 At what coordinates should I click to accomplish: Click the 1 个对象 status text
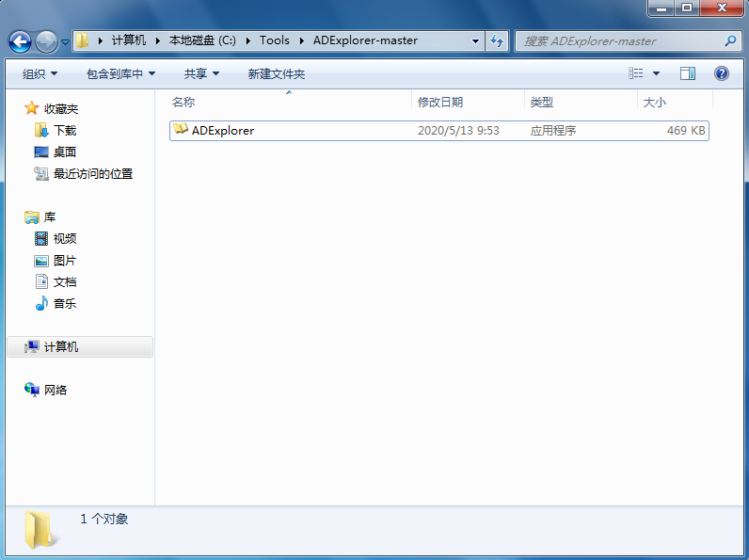[x=104, y=519]
